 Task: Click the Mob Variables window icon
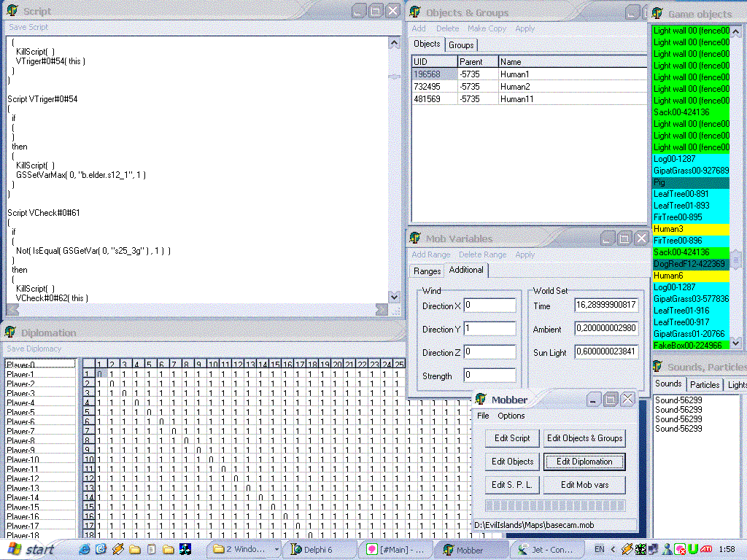415,238
